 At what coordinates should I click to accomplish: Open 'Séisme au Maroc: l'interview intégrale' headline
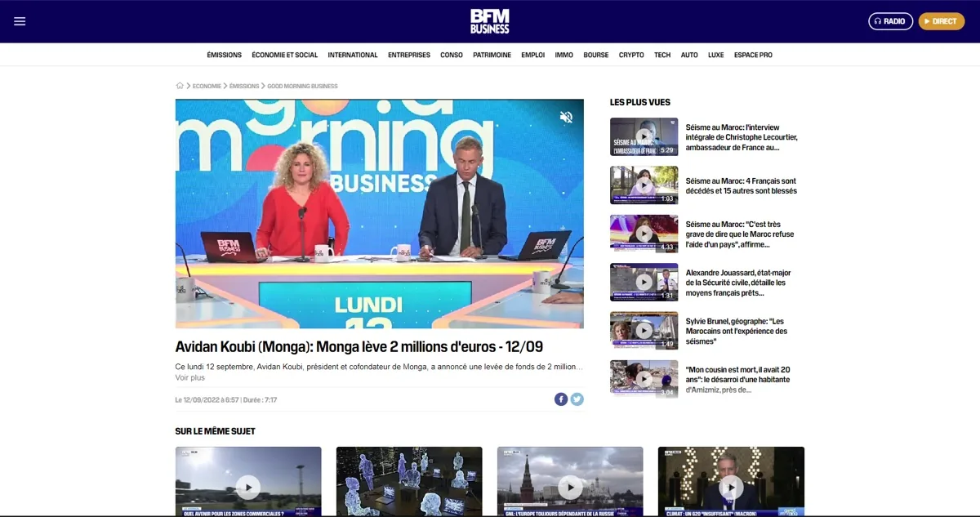(742, 137)
